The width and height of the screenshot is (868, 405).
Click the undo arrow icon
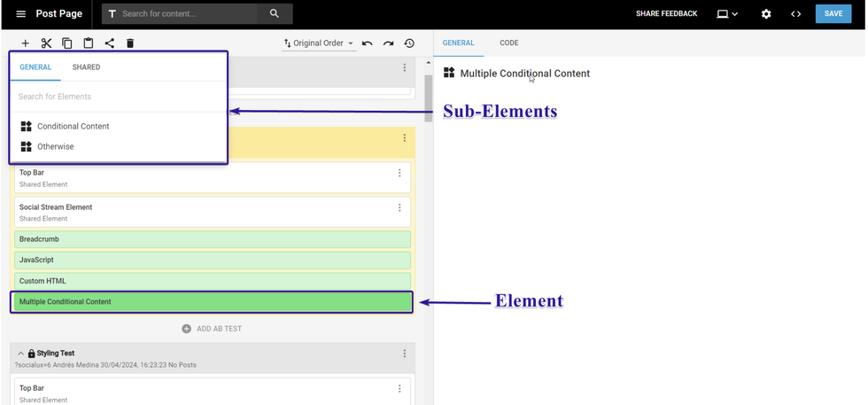click(367, 43)
